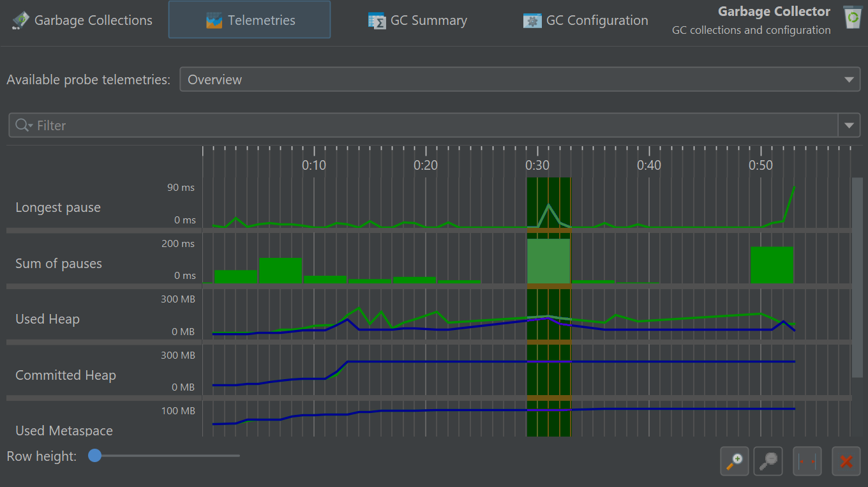Click the Garbage Collections tab icon
868x487 pixels.
(x=21, y=20)
